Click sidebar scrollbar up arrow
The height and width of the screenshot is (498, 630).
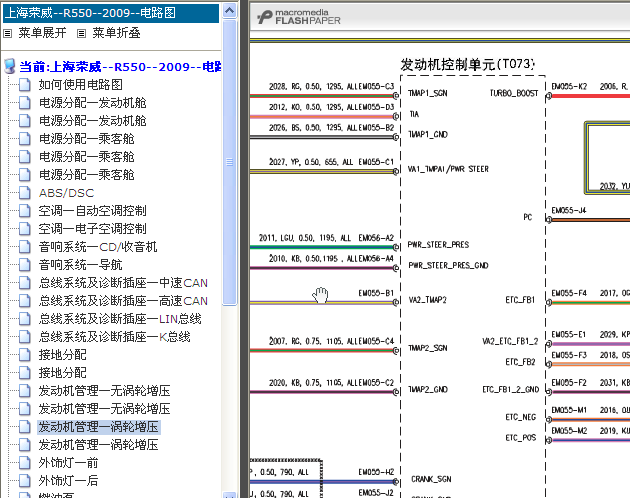coord(229,10)
